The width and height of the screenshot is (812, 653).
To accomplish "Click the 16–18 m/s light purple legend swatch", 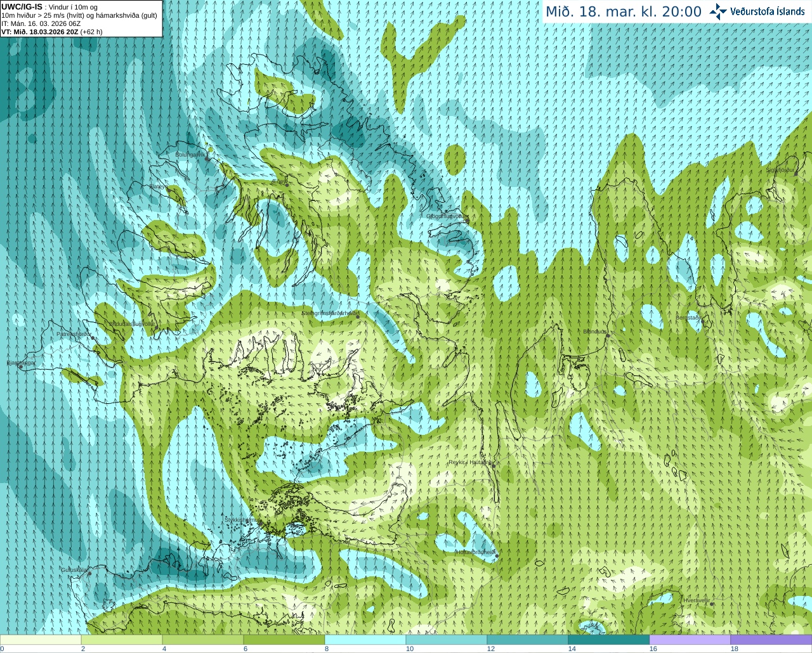I will [690, 640].
